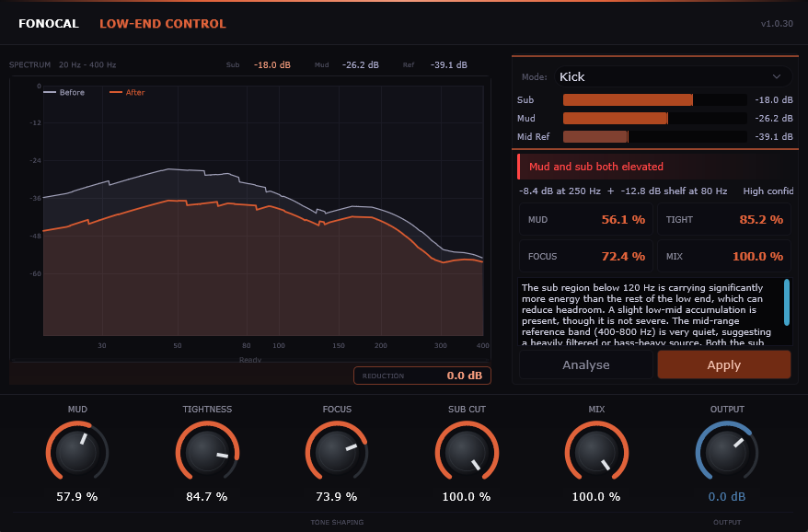The width and height of the screenshot is (808, 532).
Task: Click the -39.1 dB value beside Mid Ref meter
Action: [x=773, y=136]
